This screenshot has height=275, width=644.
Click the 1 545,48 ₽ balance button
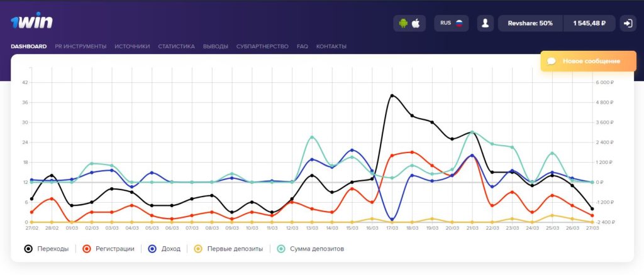pos(589,23)
